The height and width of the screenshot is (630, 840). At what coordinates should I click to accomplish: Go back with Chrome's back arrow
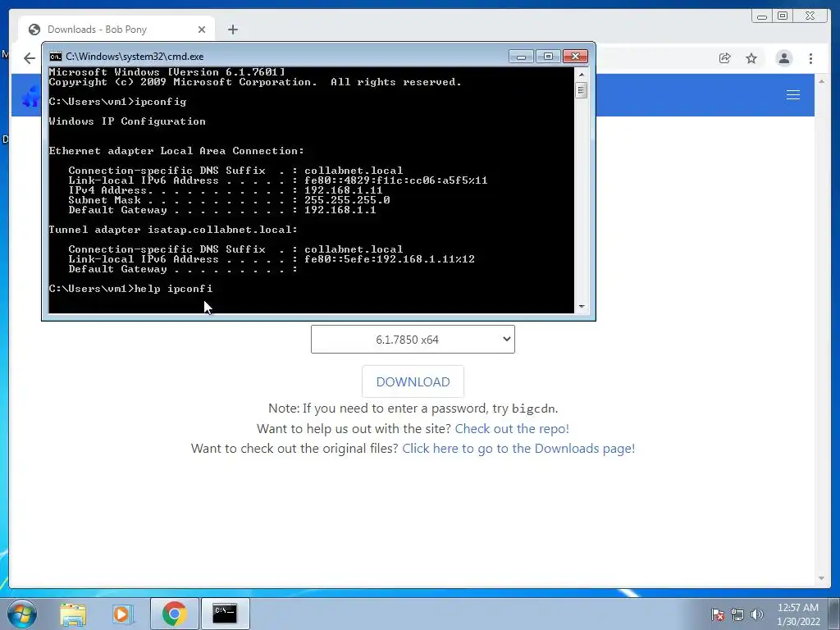(30, 58)
